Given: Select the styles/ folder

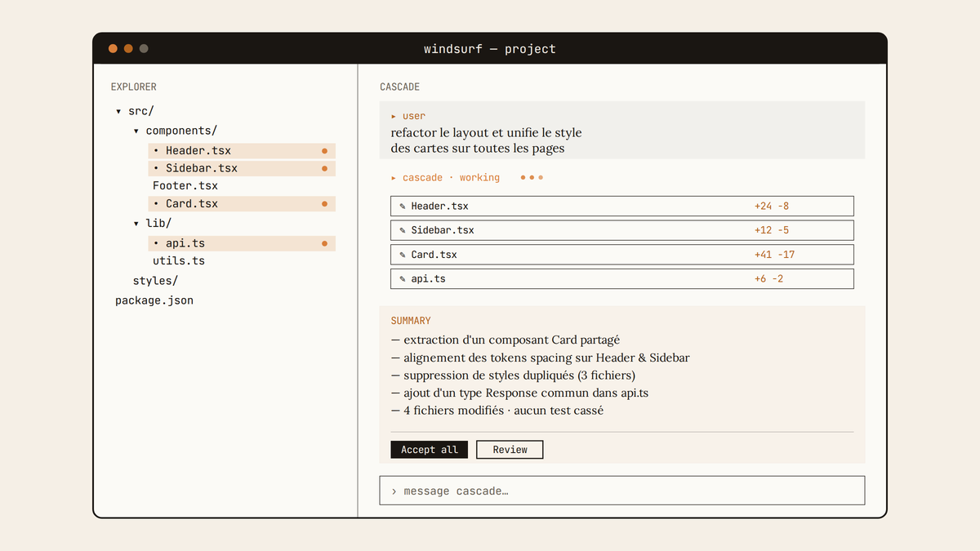Looking at the screenshot, I should 155,281.
